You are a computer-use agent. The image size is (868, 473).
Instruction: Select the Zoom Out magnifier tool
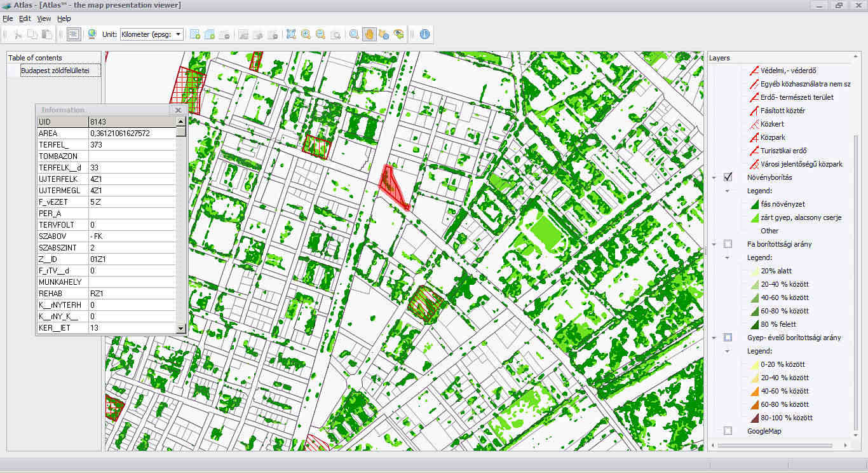(320, 34)
